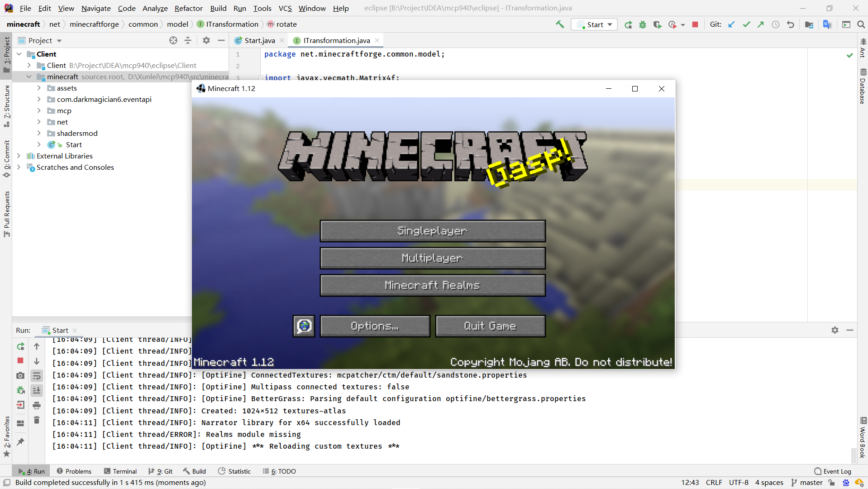Viewport: 868px width, 489px height.
Task: Click the Build project hammer icon
Action: (x=560, y=24)
